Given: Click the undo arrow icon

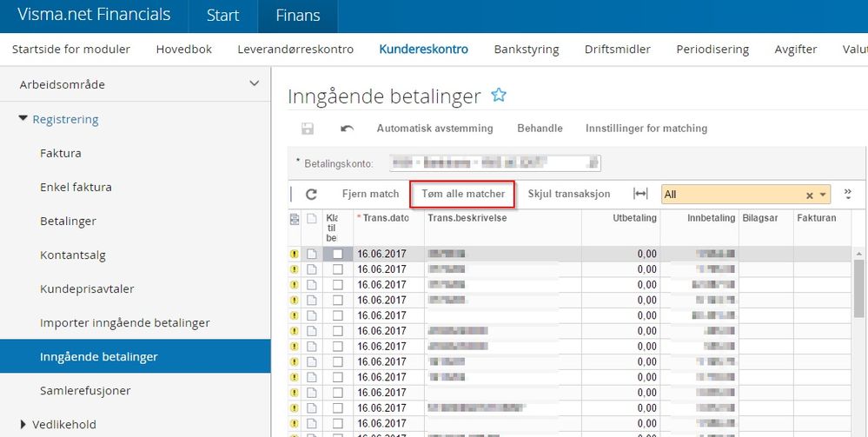Looking at the screenshot, I should click(x=347, y=129).
